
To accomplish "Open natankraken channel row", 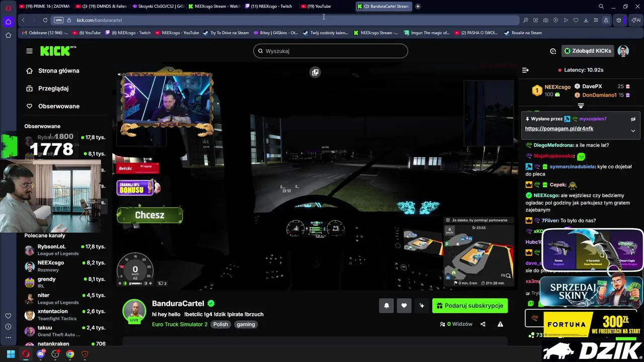I will tap(65, 344).
